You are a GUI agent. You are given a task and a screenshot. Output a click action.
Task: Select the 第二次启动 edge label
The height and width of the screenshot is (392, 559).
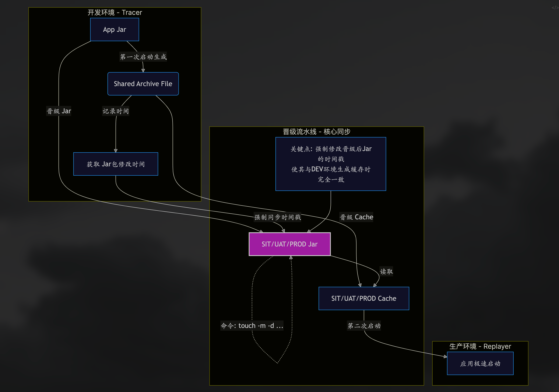coord(364,326)
